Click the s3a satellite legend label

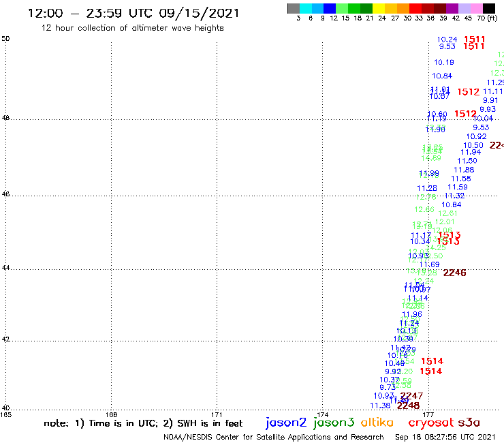coord(469,423)
